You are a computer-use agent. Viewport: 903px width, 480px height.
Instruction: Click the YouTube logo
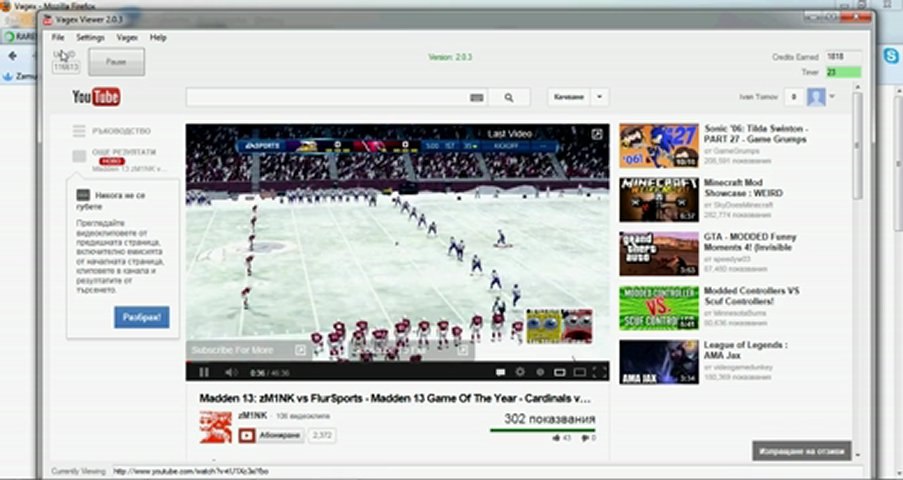[96, 97]
